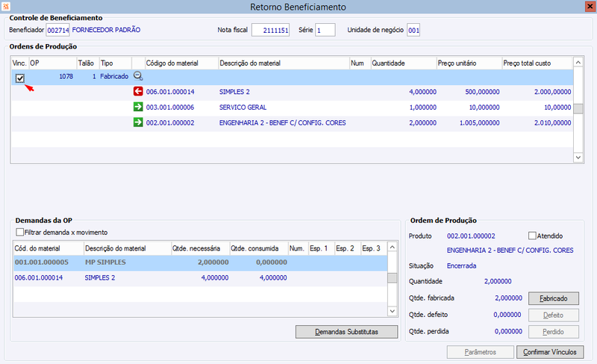Click green arrow icon for SERVICO GERAL
The image size is (597, 364).
pos(138,107)
